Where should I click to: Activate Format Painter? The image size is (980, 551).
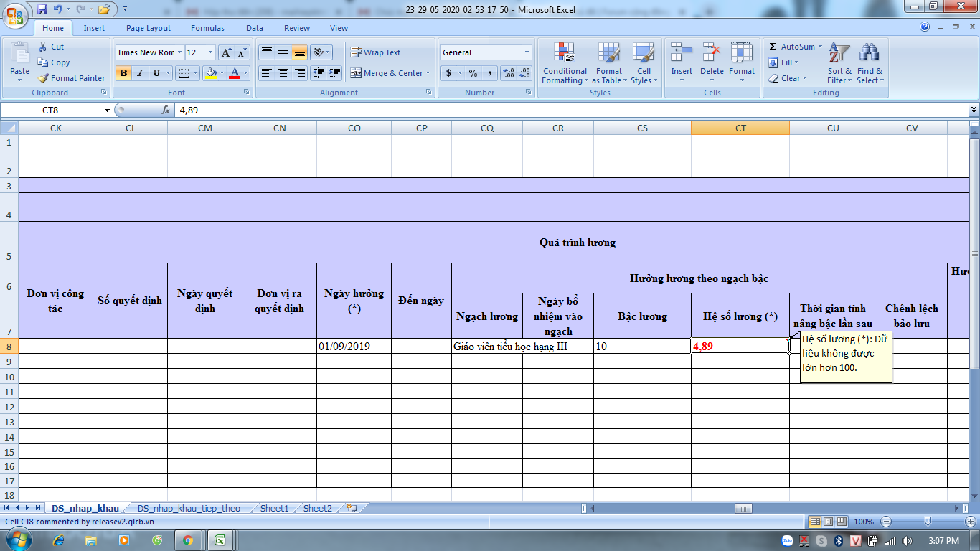pyautogui.click(x=71, y=78)
